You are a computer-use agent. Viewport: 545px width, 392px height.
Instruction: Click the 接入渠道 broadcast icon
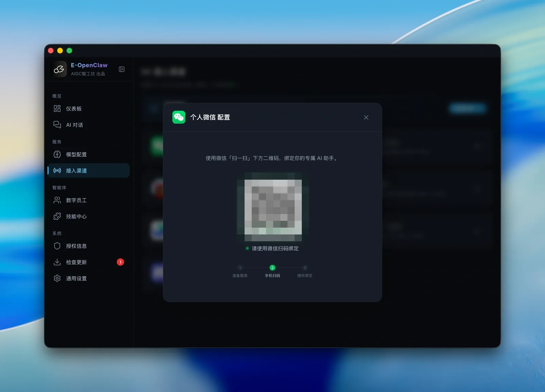point(57,170)
